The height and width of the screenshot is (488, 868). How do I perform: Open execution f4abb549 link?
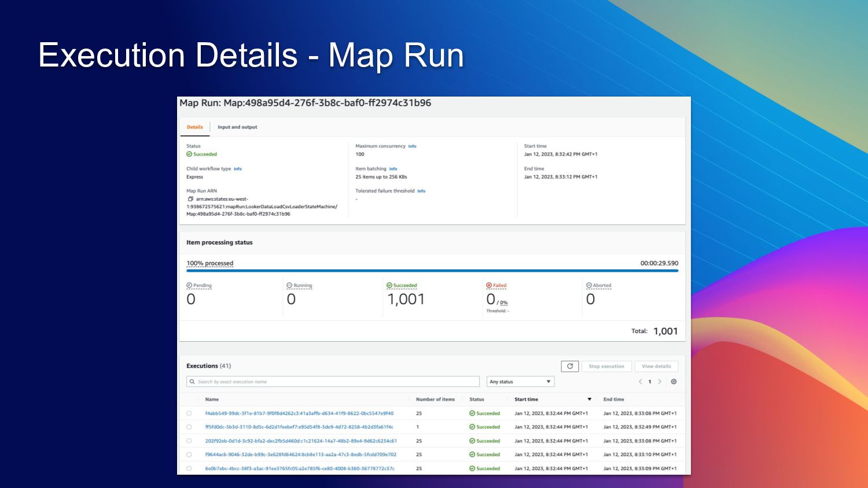299,413
